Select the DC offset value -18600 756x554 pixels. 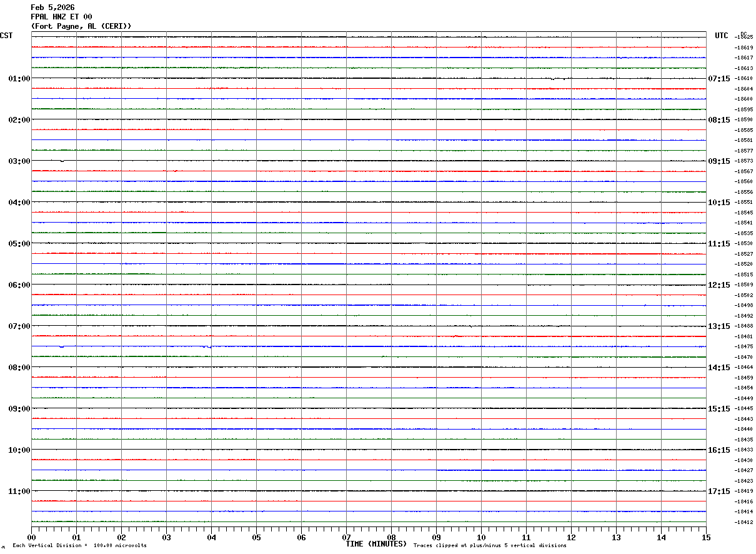(x=744, y=99)
